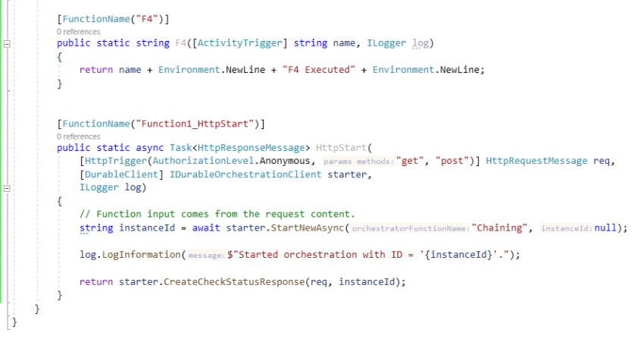Place the cursor on the "F4 Executed" string

(318, 70)
